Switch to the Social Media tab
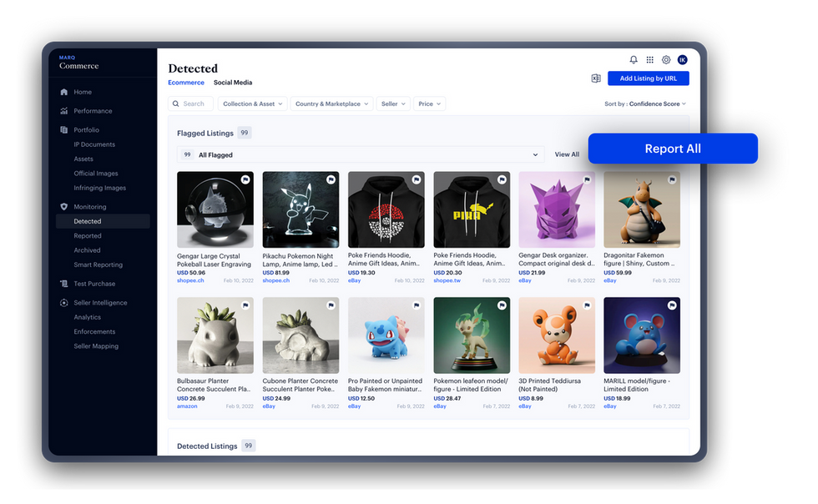Viewport: 818px width, 504px height. [x=233, y=83]
